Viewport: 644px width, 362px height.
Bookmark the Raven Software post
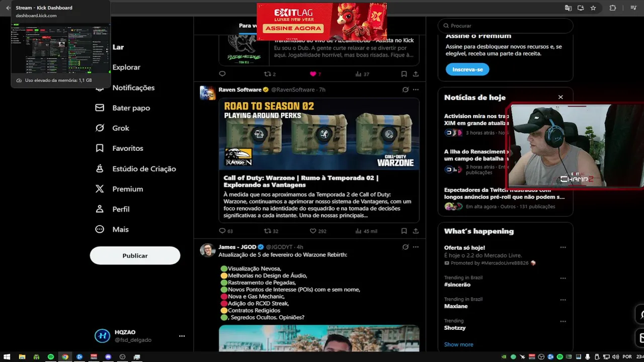tap(404, 231)
